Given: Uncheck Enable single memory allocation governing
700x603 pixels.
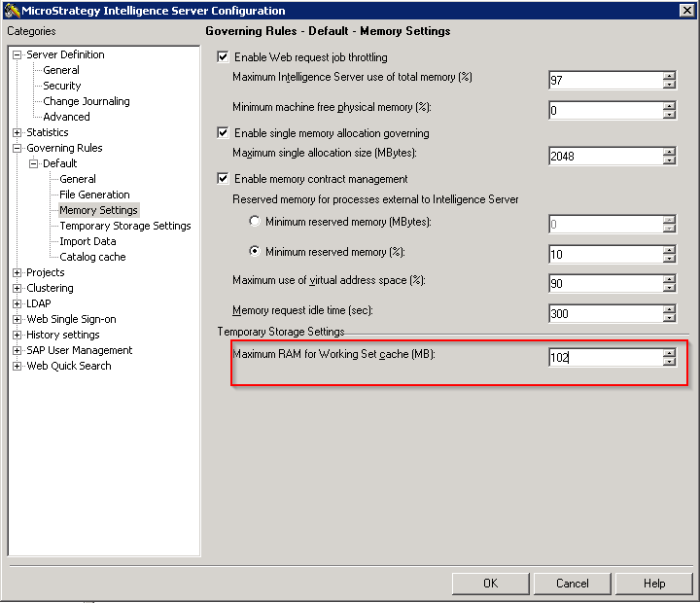Looking at the screenshot, I should point(224,133).
